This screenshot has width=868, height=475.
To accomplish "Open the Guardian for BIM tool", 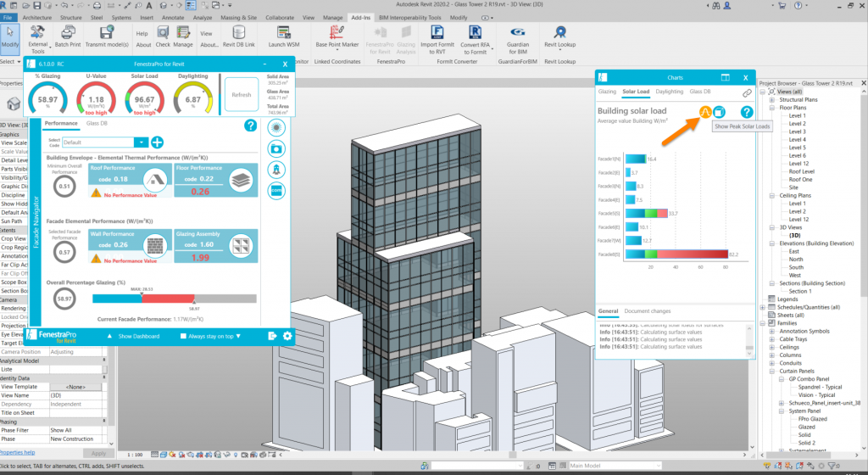I will click(518, 40).
